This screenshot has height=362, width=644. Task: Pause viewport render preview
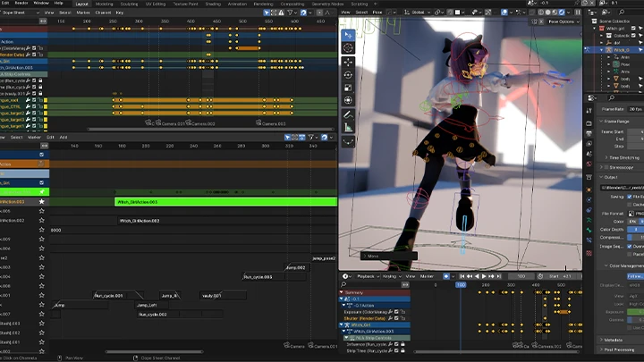(x=578, y=13)
